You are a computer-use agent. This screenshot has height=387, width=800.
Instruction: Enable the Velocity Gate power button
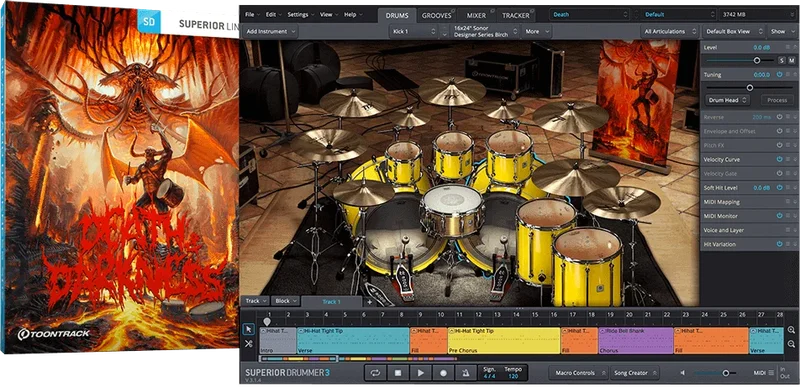coord(780,174)
